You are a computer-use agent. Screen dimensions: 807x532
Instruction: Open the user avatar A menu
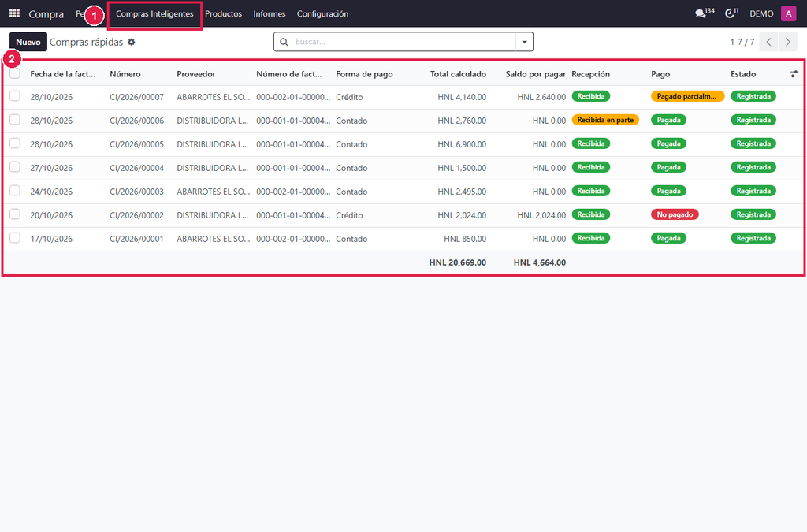pos(788,13)
